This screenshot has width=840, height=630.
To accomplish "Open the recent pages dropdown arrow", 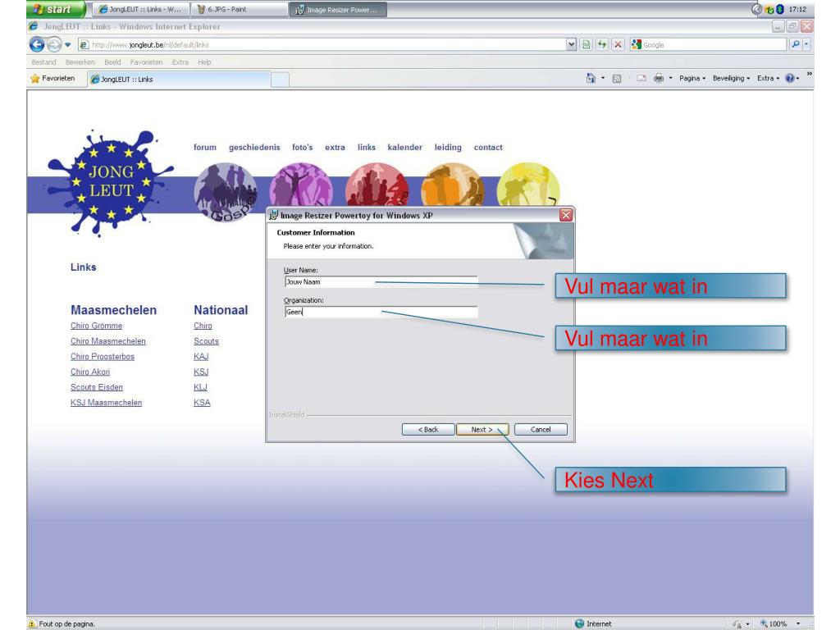I will pos(68,44).
